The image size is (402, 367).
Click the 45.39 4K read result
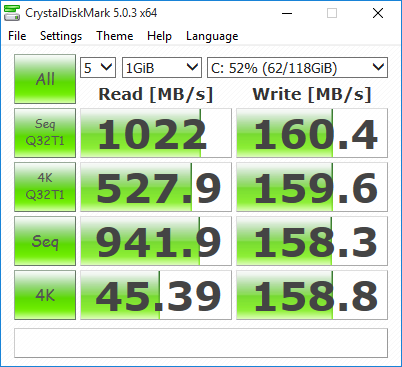pos(156,295)
